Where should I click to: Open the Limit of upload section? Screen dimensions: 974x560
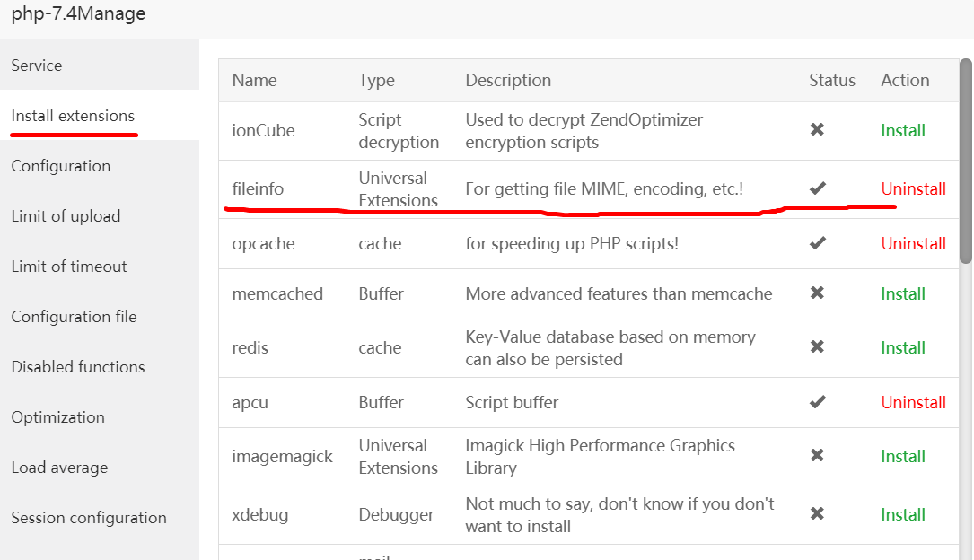(x=66, y=216)
